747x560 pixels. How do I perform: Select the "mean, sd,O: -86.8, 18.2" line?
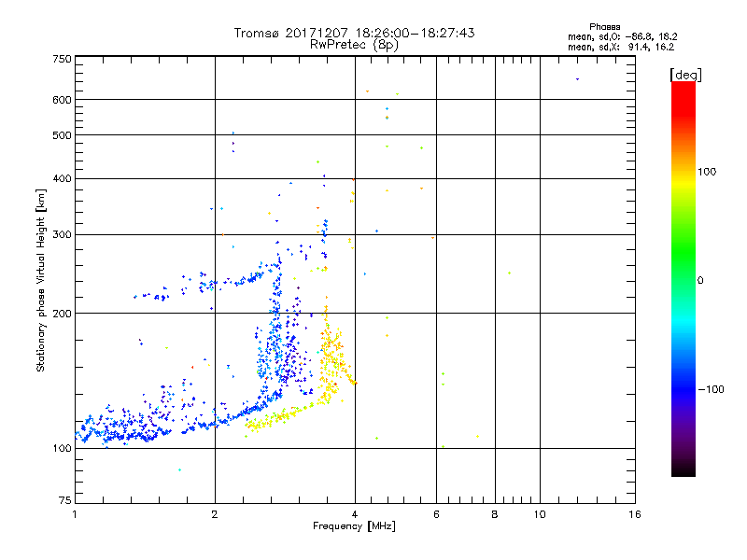(622, 36)
